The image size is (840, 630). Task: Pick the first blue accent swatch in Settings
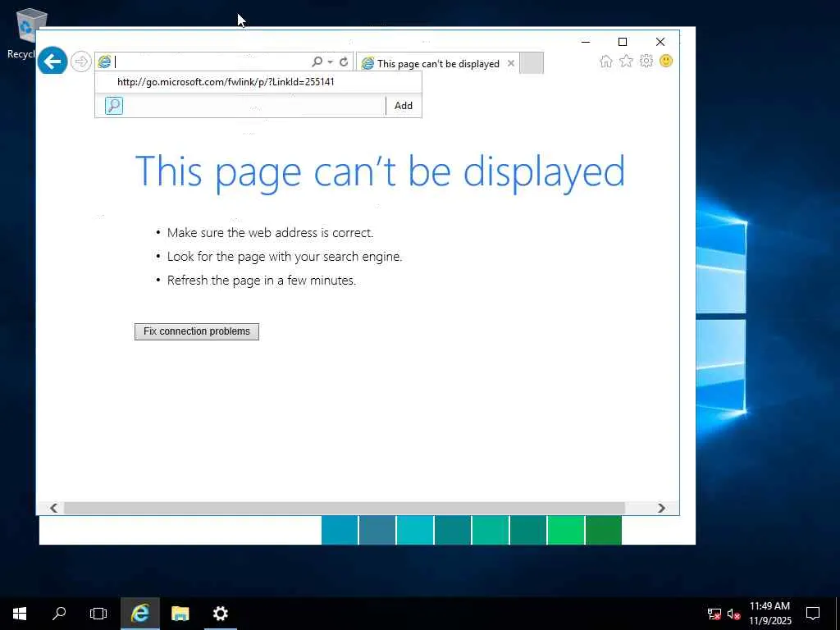(340, 530)
